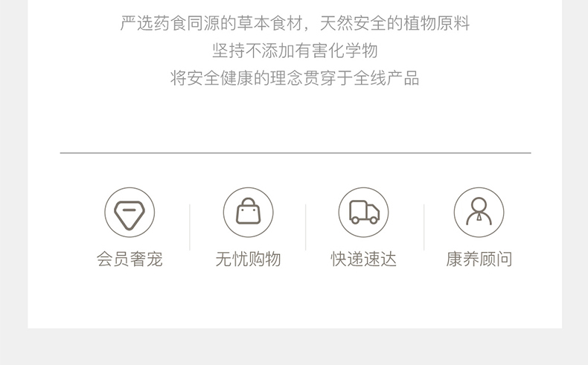The width and height of the screenshot is (588, 365).
Task: Select the line 将安全健康的理念贯穿于全线产品
Action: (x=295, y=78)
